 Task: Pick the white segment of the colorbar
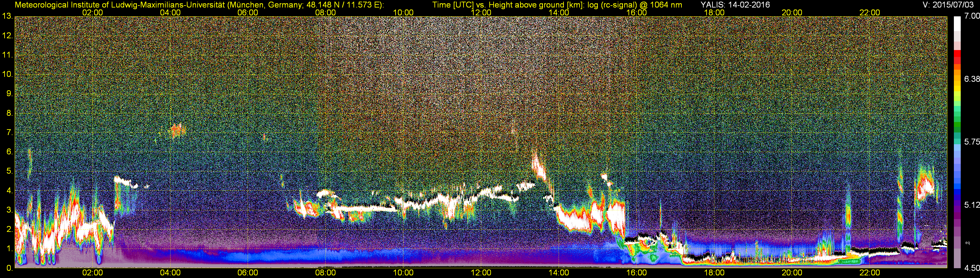(x=957, y=24)
